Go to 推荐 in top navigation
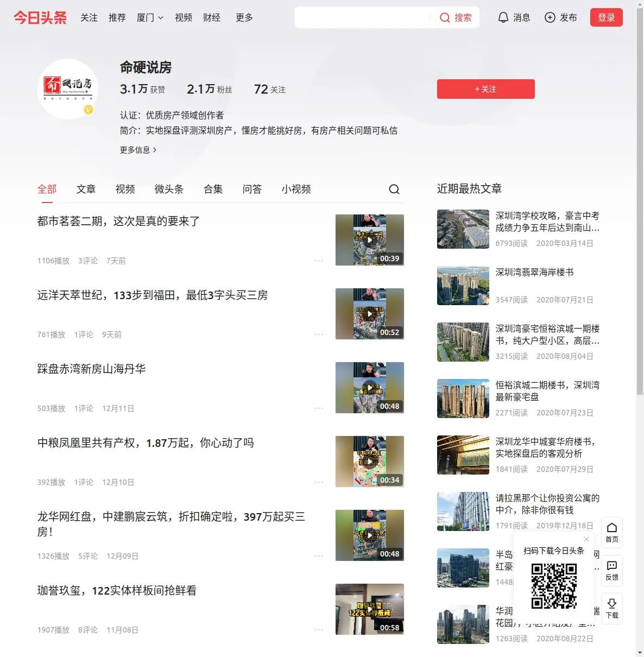The height and width of the screenshot is (657, 644). coord(117,18)
